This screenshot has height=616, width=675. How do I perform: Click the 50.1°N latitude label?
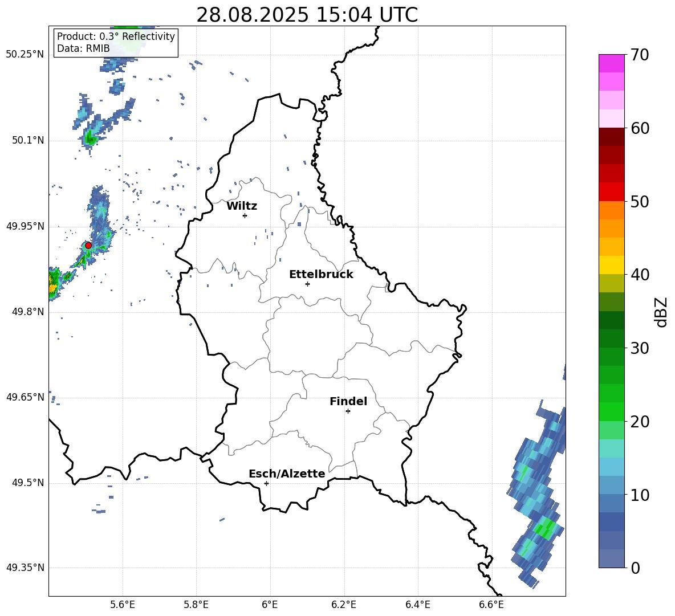[x=28, y=140]
